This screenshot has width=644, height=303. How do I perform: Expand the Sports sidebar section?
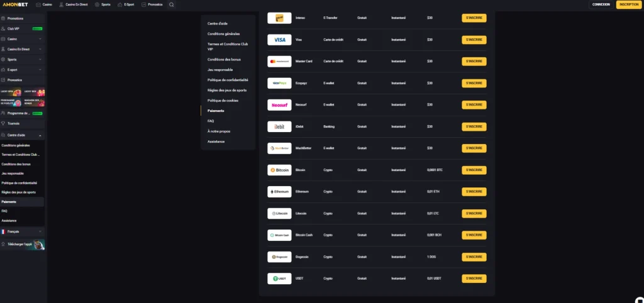[x=22, y=60]
